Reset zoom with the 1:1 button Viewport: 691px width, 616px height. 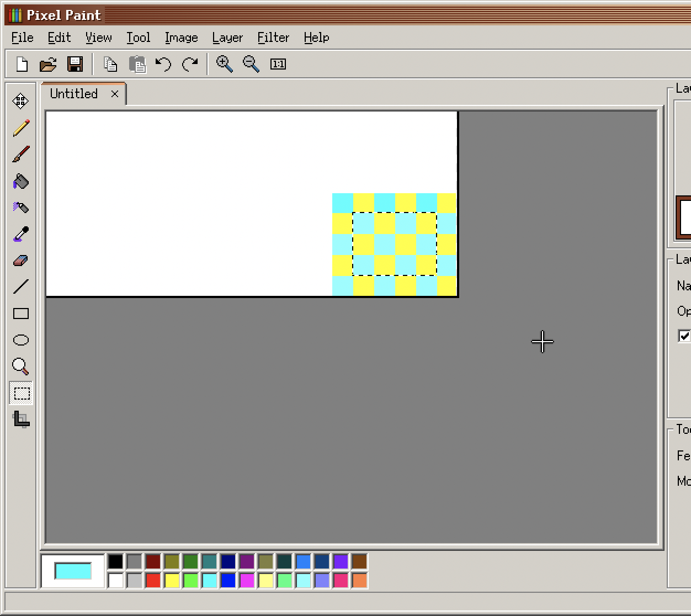278,64
